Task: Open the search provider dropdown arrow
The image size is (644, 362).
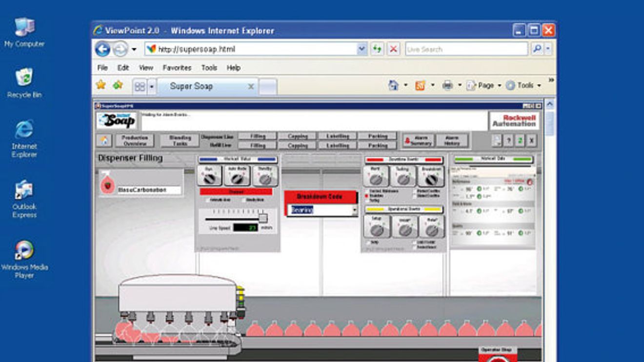Action: coord(548,49)
